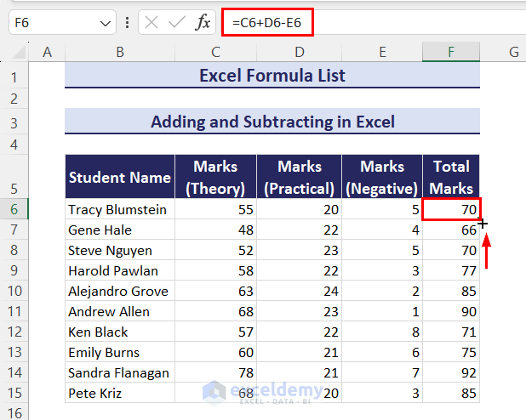Select row 3 header

pyautogui.click(x=14, y=123)
